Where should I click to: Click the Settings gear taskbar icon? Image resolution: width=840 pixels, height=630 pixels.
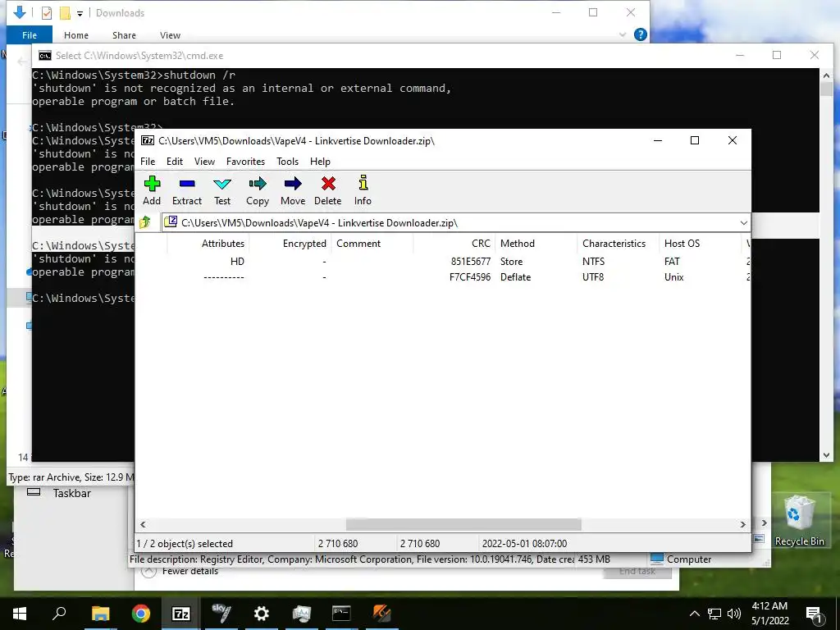pyautogui.click(x=262, y=614)
